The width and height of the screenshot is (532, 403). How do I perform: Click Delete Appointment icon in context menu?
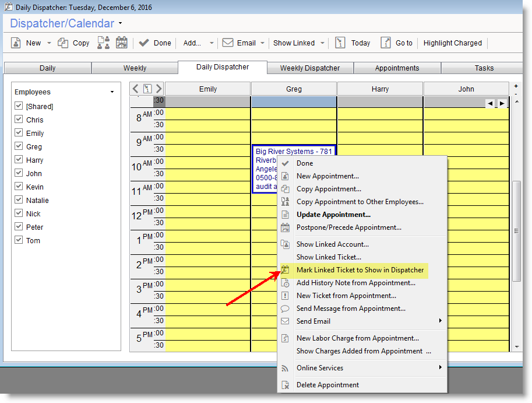tap(285, 385)
